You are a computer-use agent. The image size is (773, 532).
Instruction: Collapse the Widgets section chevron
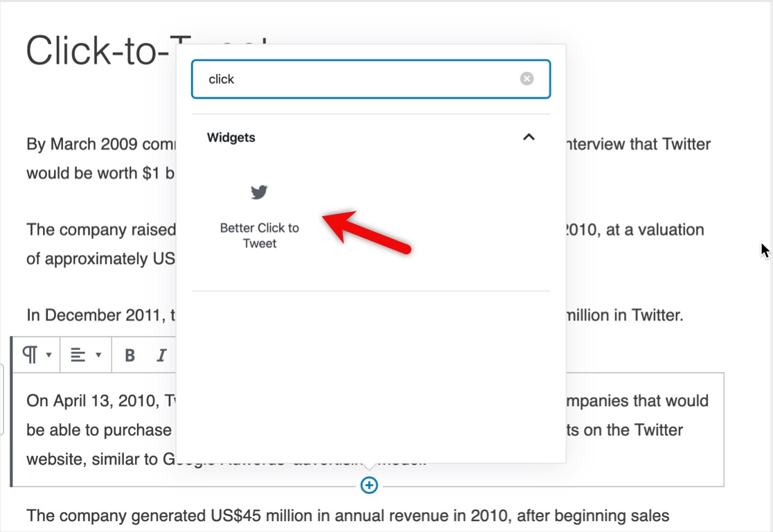point(528,137)
